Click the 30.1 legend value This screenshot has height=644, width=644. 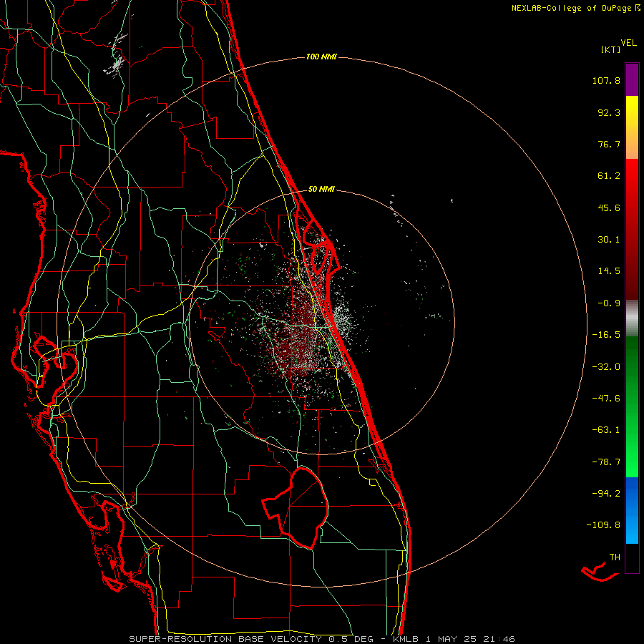pos(609,240)
